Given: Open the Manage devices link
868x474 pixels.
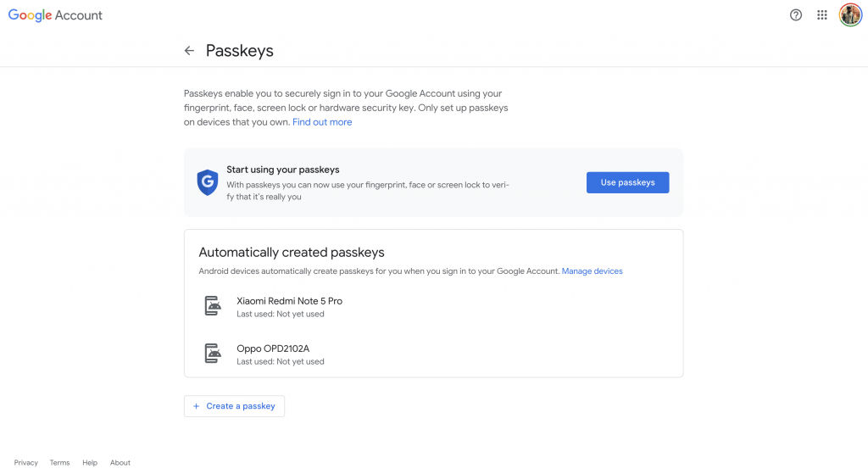Looking at the screenshot, I should click(592, 271).
